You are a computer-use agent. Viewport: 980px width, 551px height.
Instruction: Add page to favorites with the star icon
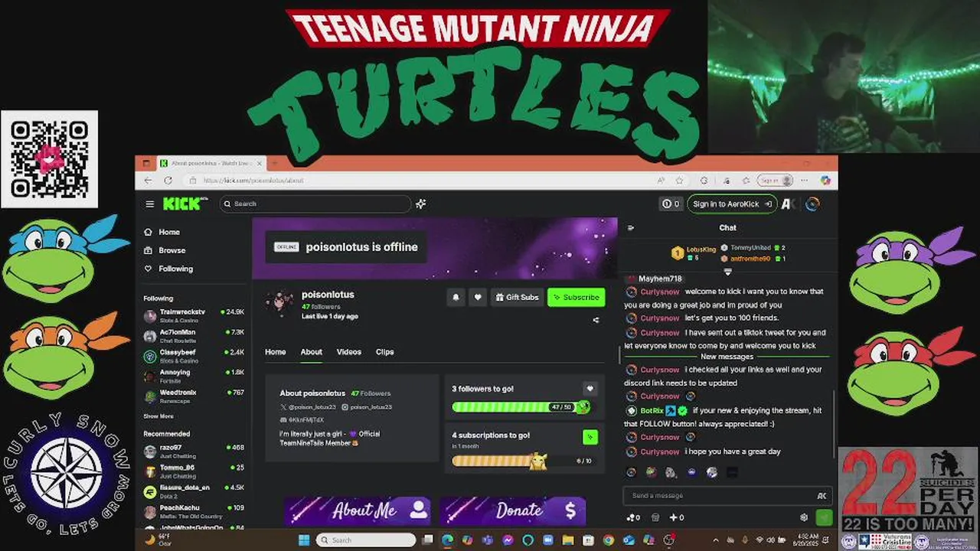tap(679, 181)
